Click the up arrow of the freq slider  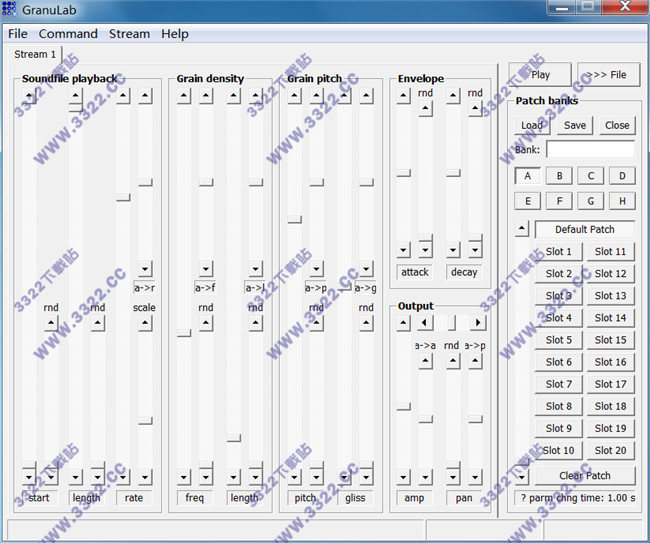[x=184, y=97]
